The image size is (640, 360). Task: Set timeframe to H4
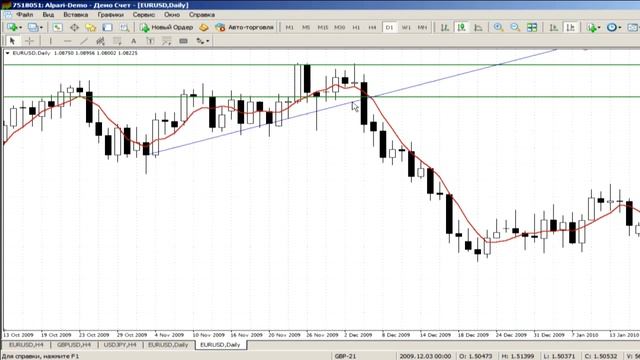pyautogui.click(x=372, y=27)
